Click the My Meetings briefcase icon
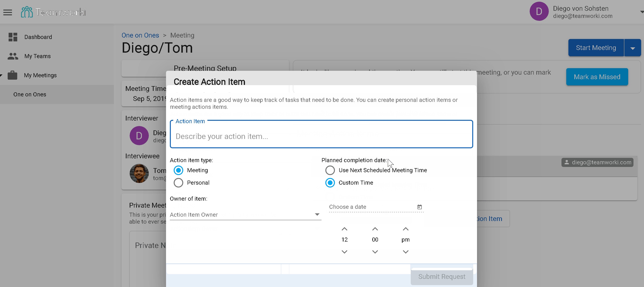This screenshot has height=287, width=644. point(12,75)
